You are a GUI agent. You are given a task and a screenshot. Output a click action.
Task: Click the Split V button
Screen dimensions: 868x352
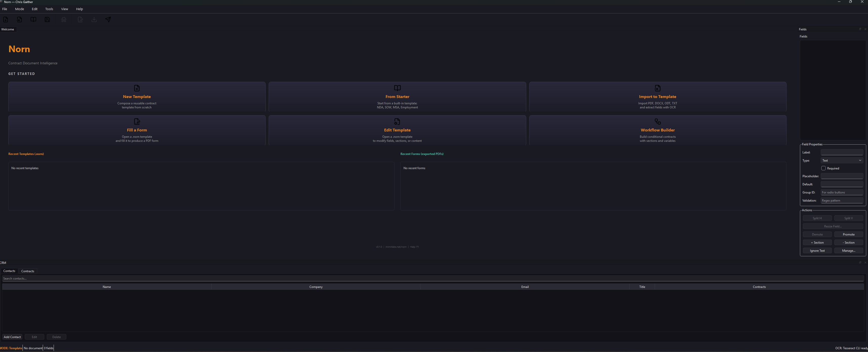click(849, 218)
